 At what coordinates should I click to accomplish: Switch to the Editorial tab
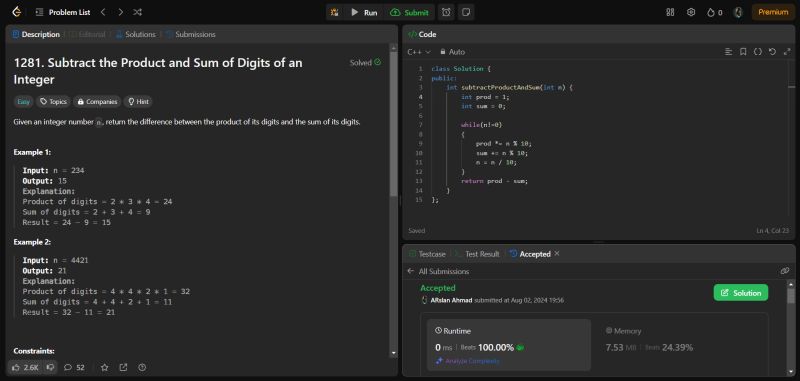click(87, 34)
